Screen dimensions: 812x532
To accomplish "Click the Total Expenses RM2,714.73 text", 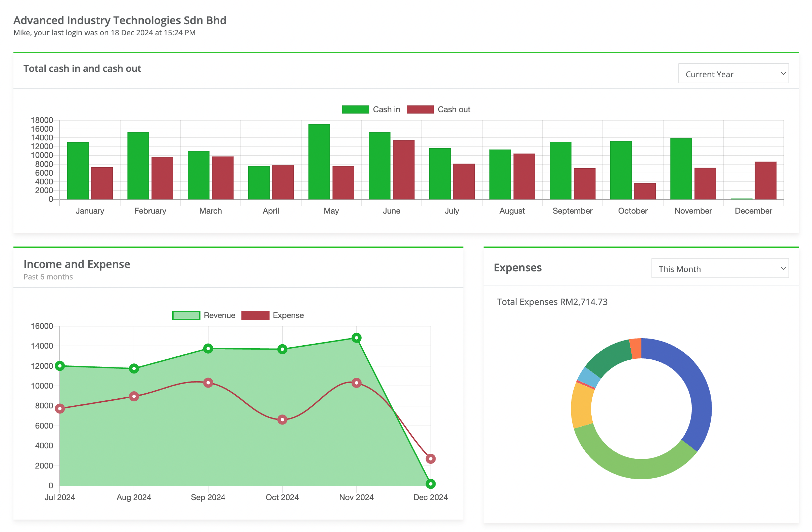I will [552, 302].
